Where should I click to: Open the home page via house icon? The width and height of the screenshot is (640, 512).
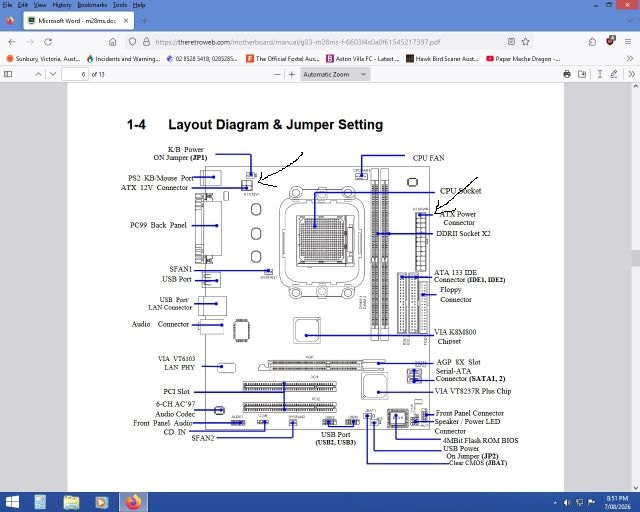click(113, 42)
